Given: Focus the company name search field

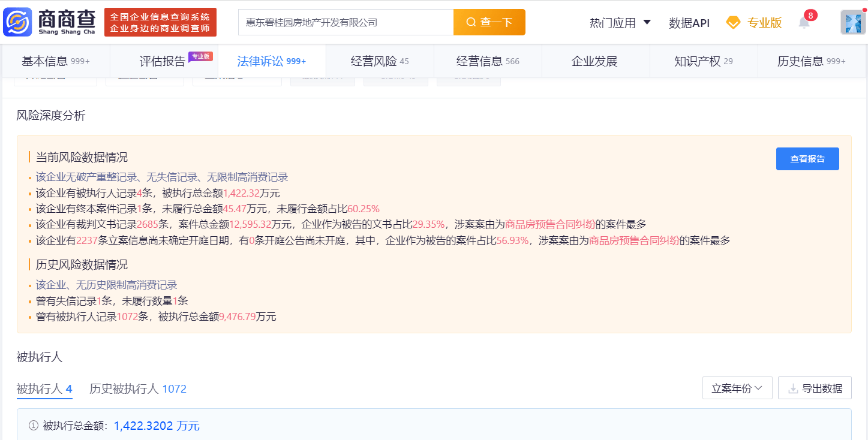Looking at the screenshot, I should (x=346, y=22).
